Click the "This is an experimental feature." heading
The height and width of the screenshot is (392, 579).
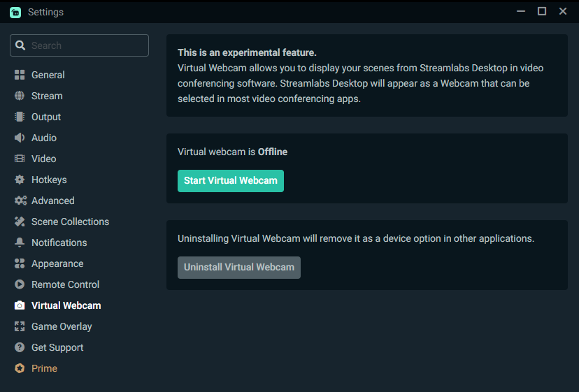click(x=247, y=52)
